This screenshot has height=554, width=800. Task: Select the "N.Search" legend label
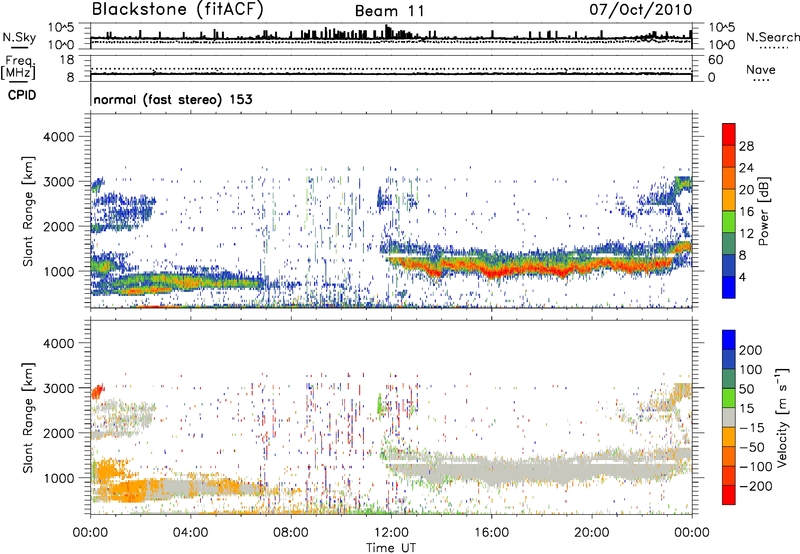coord(772,37)
